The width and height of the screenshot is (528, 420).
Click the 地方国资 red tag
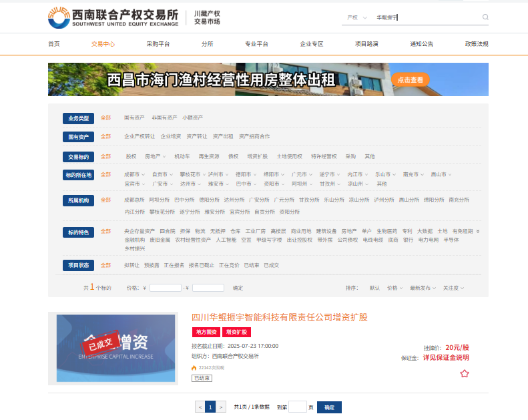[206, 332]
